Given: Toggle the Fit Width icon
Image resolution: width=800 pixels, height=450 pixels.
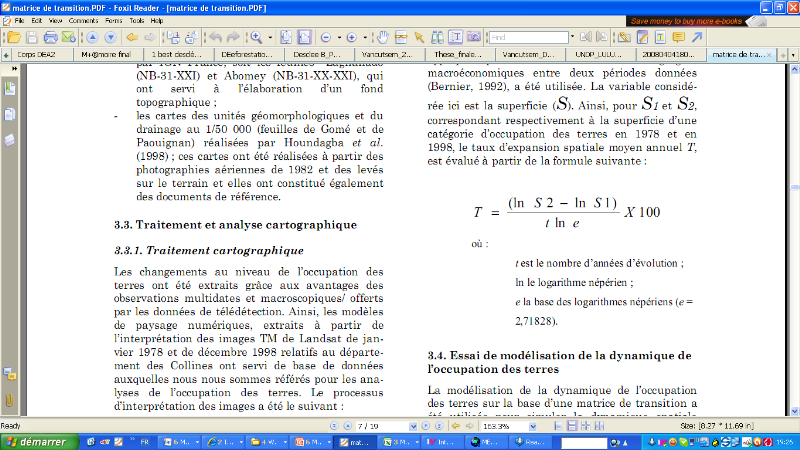Looking at the screenshot, I should pos(304,37).
